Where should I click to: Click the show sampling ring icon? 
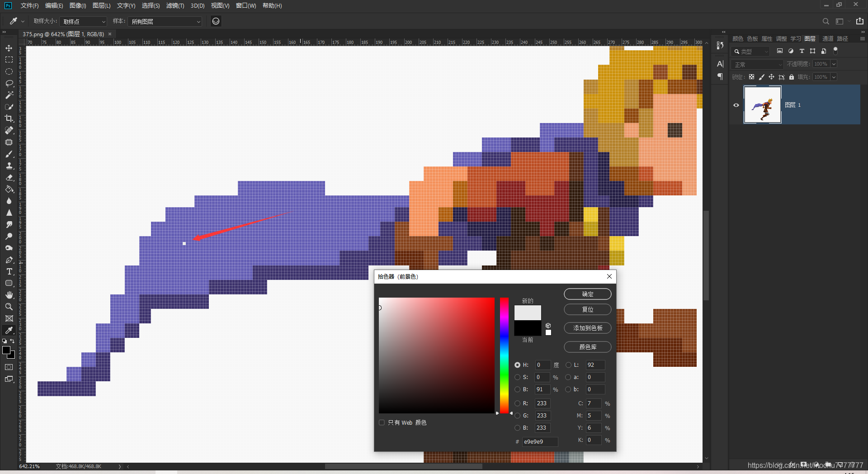click(216, 21)
